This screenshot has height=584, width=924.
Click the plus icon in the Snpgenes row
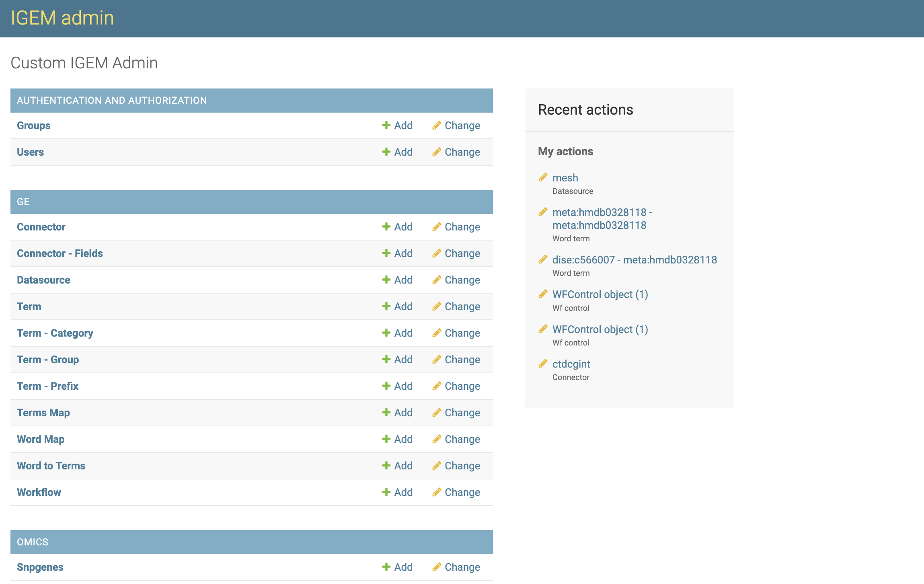point(386,567)
